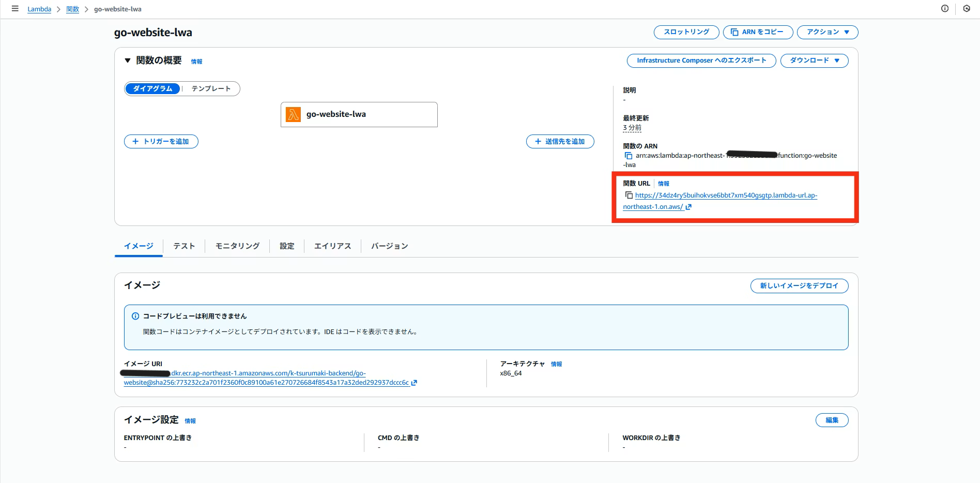Click 情報 link next to アーキテクチャ
The height and width of the screenshot is (483, 980).
[557, 364]
